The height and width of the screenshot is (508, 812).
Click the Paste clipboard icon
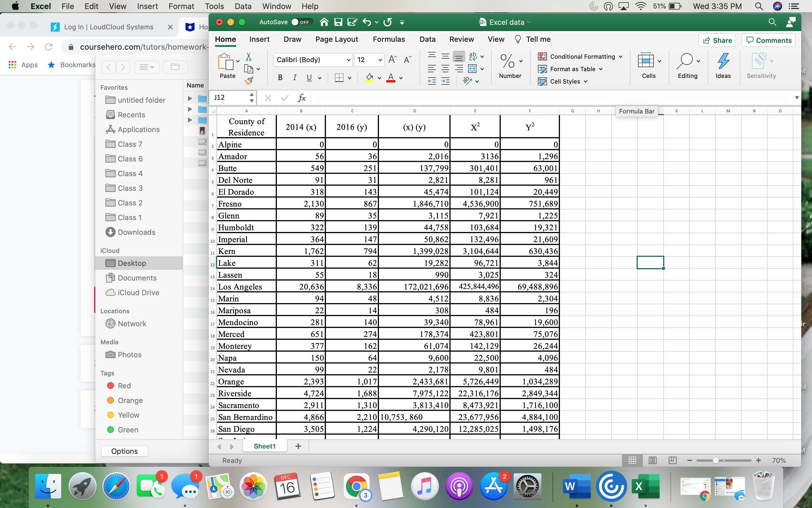(x=226, y=62)
